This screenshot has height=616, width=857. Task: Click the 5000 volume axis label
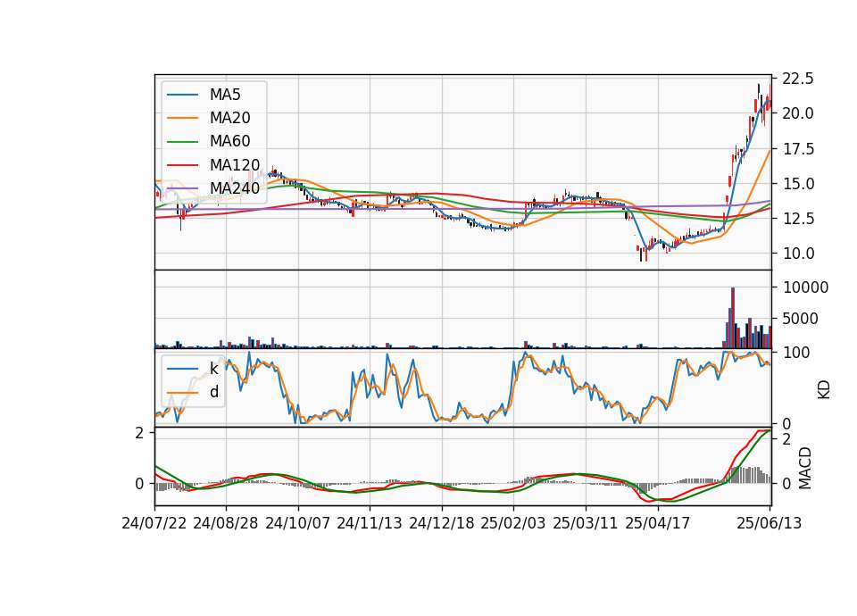tap(801, 319)
